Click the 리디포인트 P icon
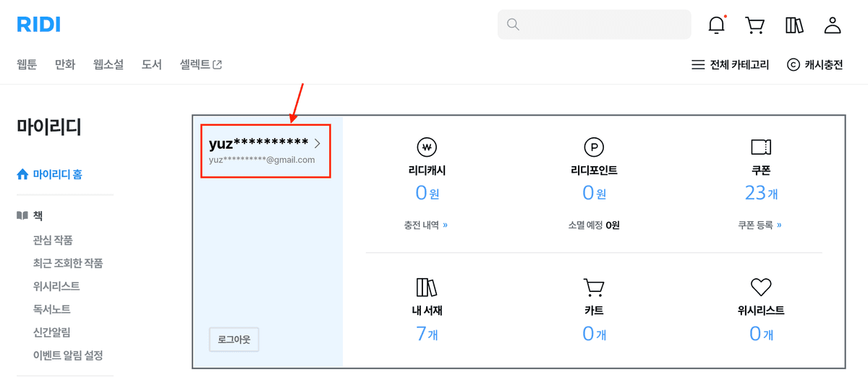This screenshot has height=388, width=868. [594, 147]
